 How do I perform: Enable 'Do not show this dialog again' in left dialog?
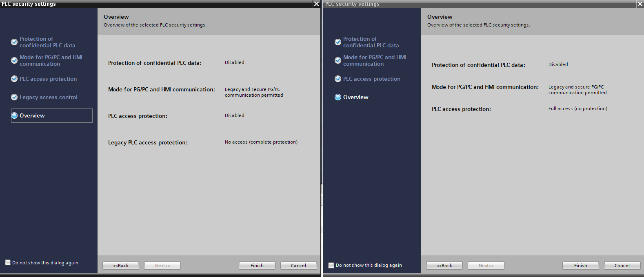click(x=8, y=262)
